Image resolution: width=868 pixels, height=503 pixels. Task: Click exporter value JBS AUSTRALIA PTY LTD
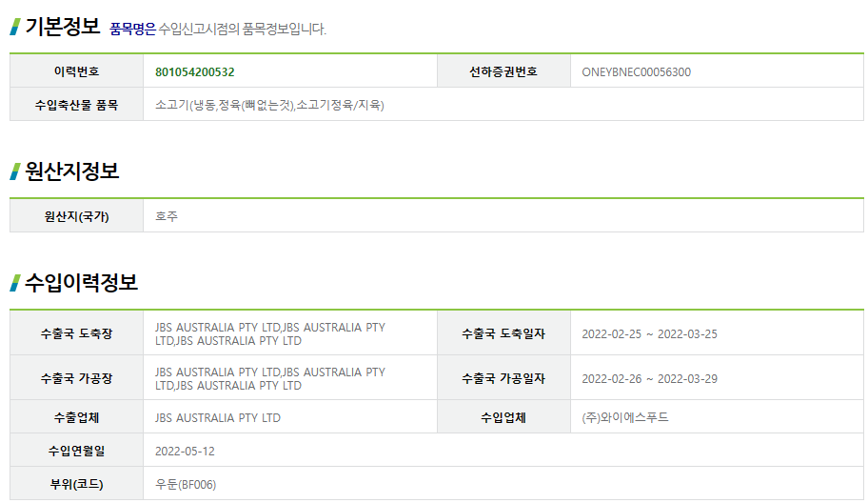click(x=218, y=417)
